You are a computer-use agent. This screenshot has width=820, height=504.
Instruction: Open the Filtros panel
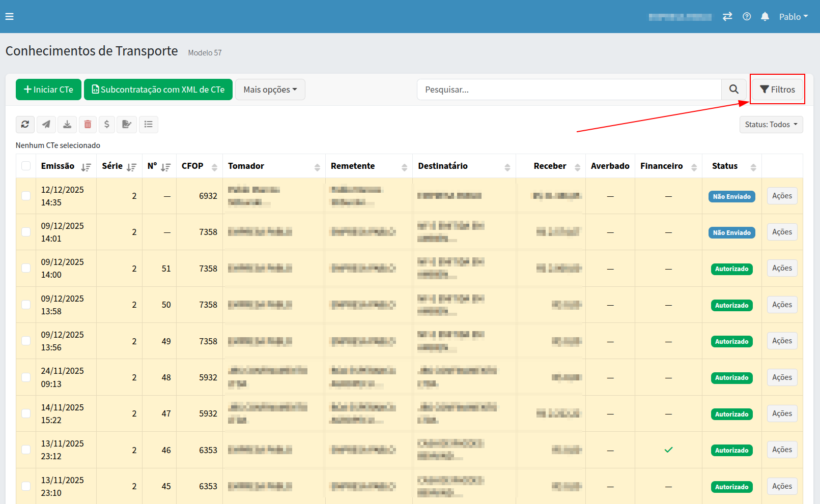point(777,90)
